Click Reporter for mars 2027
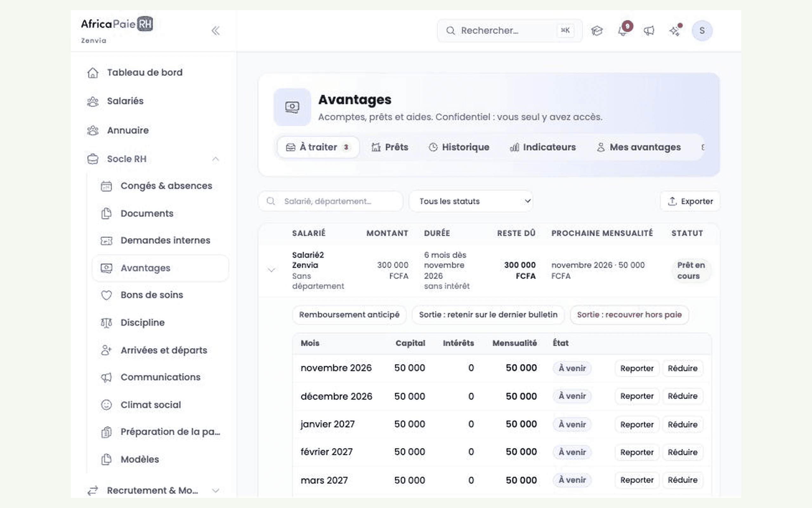This screenshot has width=812, height=508. [637, 480]
